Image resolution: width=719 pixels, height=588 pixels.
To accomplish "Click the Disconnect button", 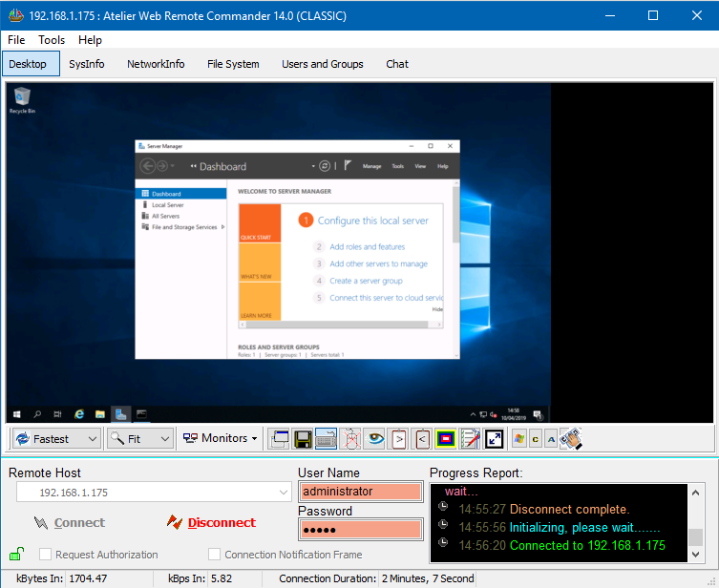I will click(x=211, y=522).
